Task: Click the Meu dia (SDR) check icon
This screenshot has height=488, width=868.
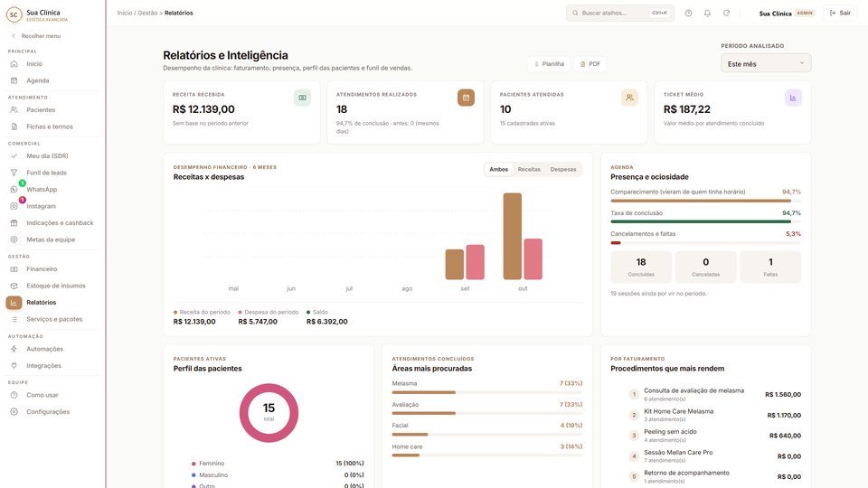Action: tap(14, 156)
